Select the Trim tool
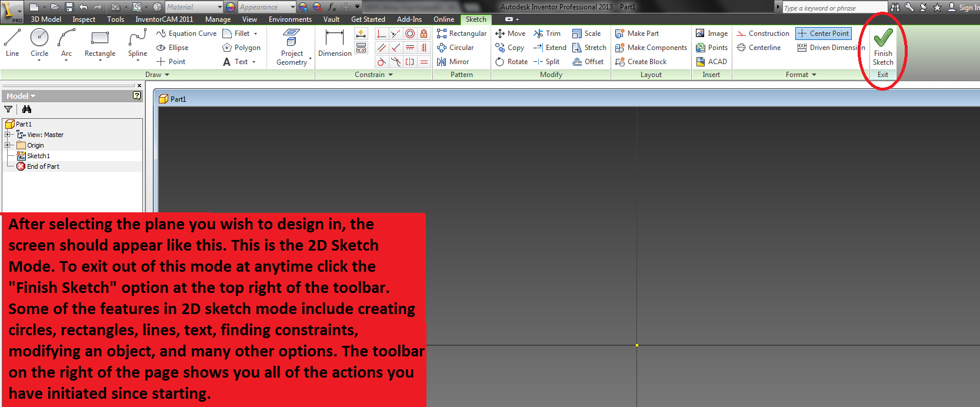The image size is (980, 407). point(547,34)
